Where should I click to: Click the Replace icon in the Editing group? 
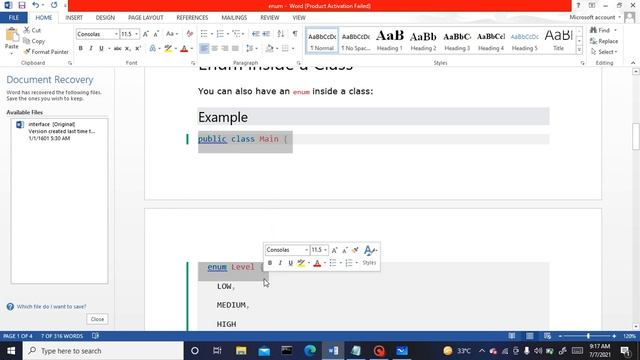point(593,41)
